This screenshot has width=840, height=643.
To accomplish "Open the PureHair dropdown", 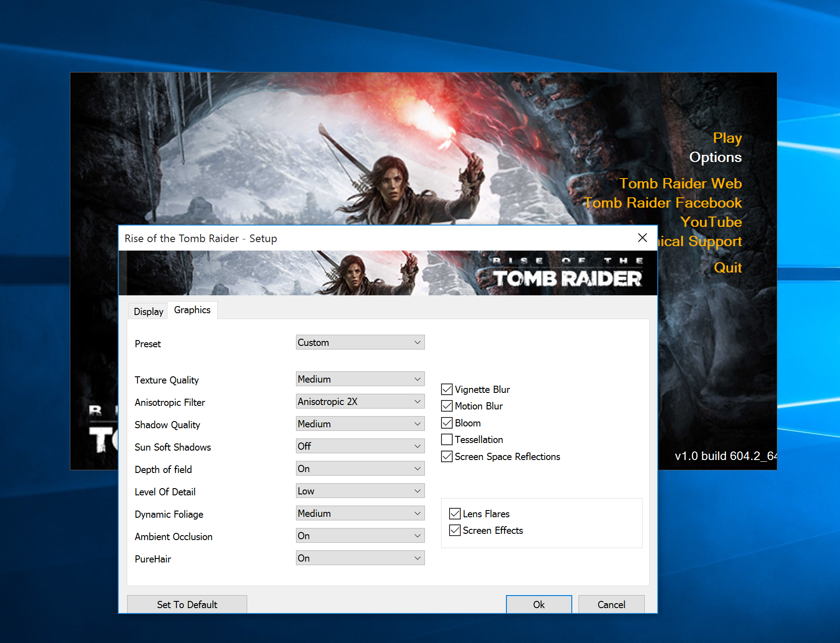I will pos(360,558).
